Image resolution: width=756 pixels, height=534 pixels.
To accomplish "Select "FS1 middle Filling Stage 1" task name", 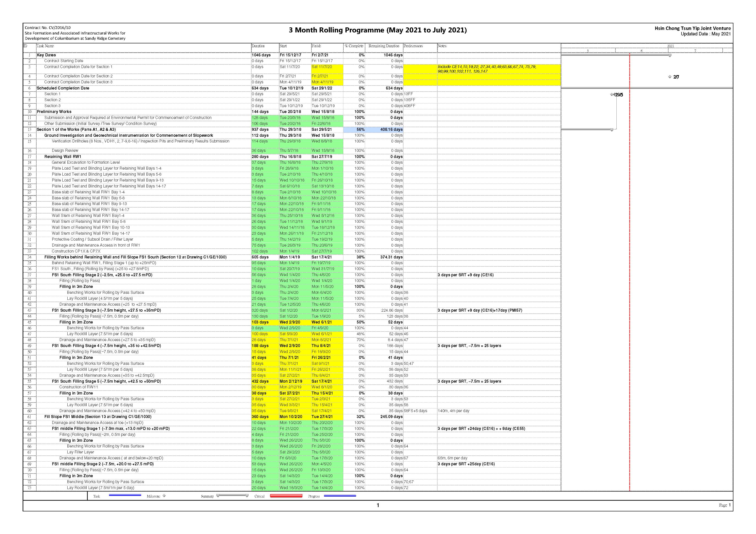I will pyautogui.click(x=111, y=429).
